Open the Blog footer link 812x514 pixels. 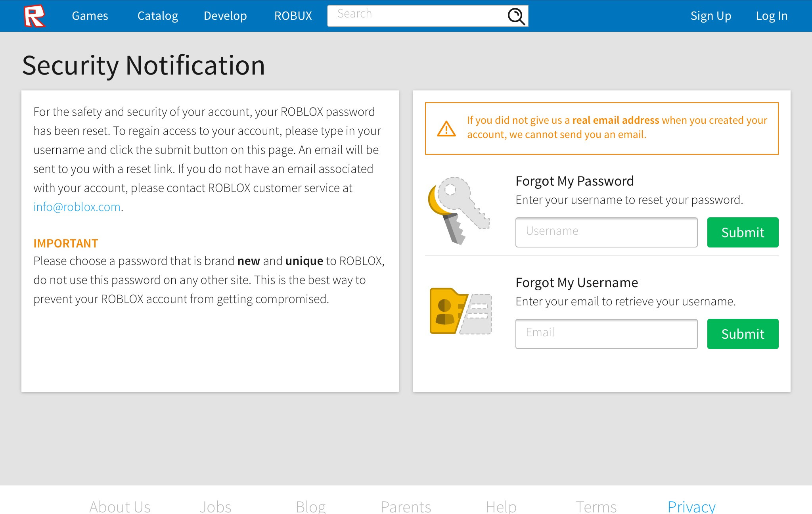pos(310,507)
